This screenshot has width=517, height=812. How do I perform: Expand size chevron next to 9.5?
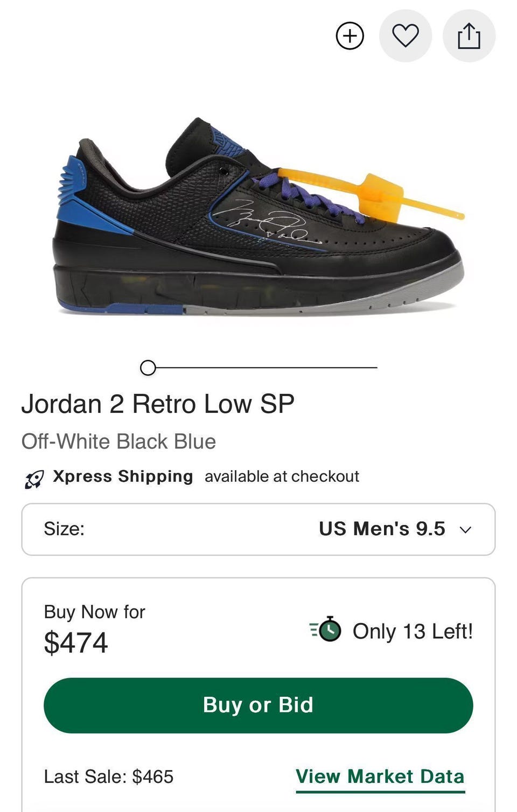click(466, 529)
